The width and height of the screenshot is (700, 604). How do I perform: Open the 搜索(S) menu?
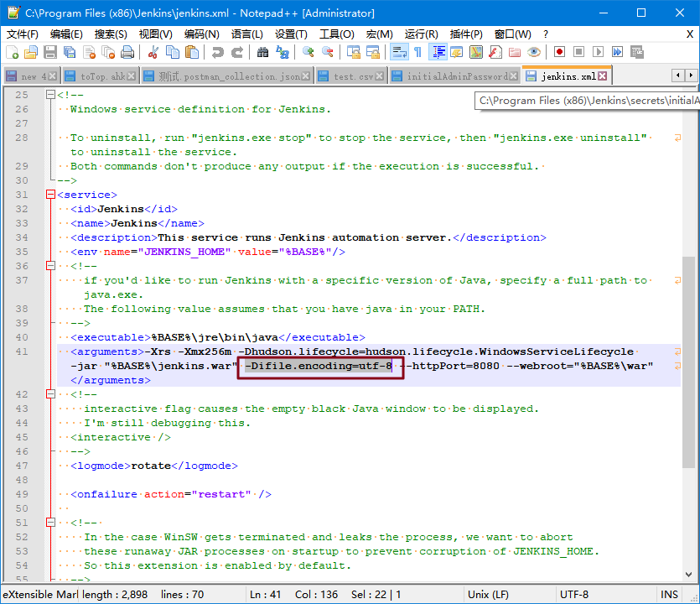click(x=111, y=34)
